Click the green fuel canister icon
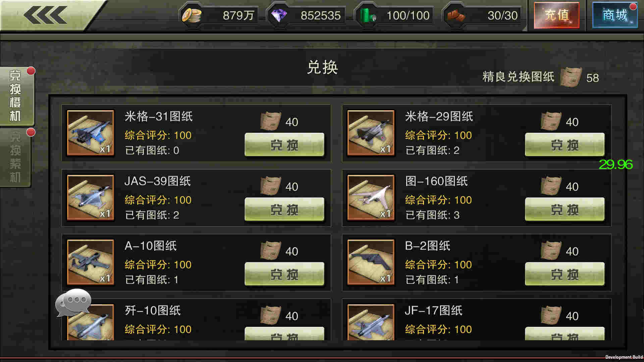This screenshot has height=362, width=644. (x=368, y=15)
